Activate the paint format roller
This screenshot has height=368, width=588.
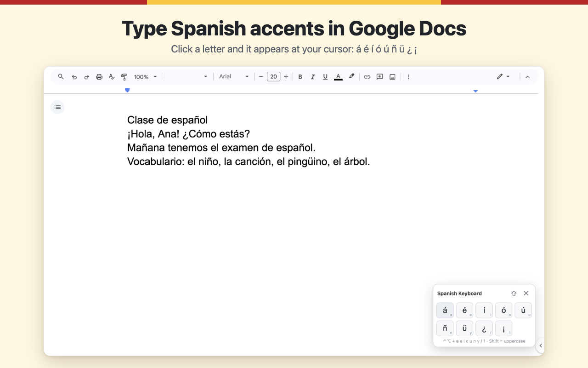pos(124,77)
